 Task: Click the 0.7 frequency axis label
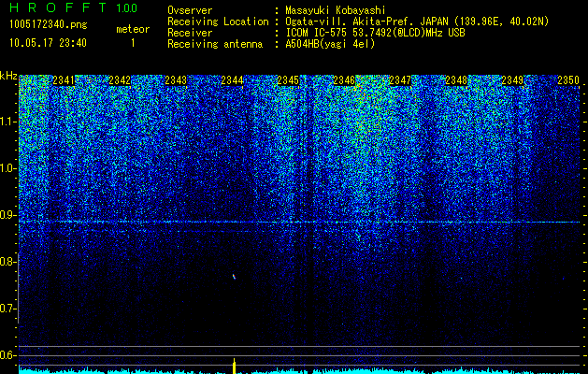[x=8, y=309]
